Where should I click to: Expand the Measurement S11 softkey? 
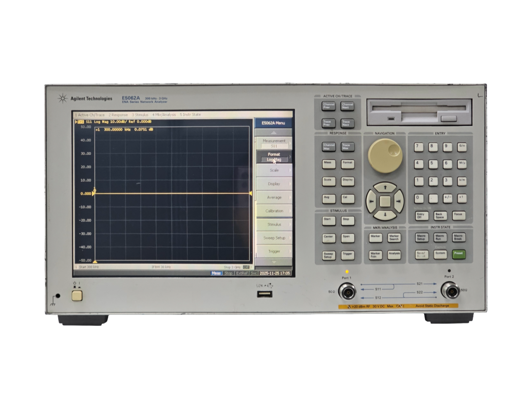click(x=274, y=143)
